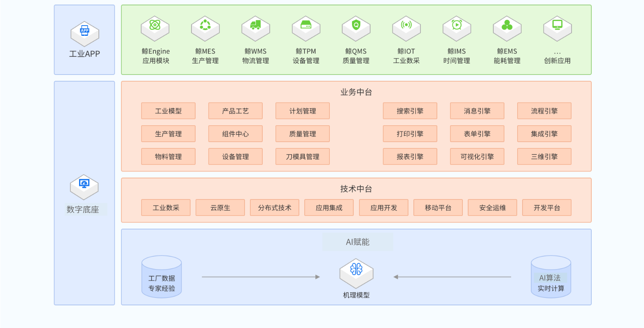Image resolution: width=644 pixels, height=328 pixels.
Task: Click the 能耗管理 text under 鲸EMS
Action: point(507,61)
